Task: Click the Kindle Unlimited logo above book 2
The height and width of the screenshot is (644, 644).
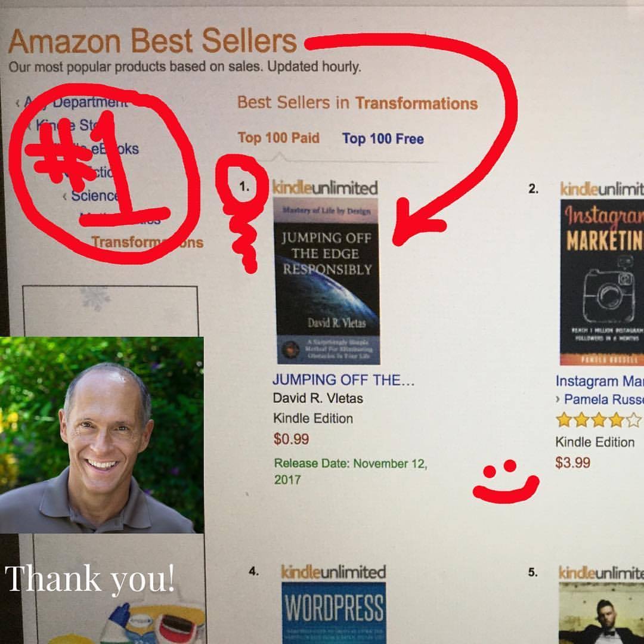Action: point(602,189)
